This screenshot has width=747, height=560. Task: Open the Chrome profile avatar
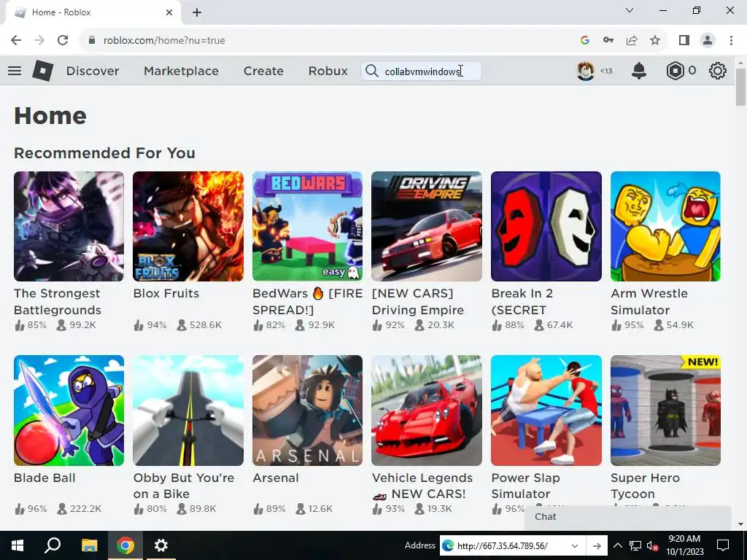click(708, 41)
